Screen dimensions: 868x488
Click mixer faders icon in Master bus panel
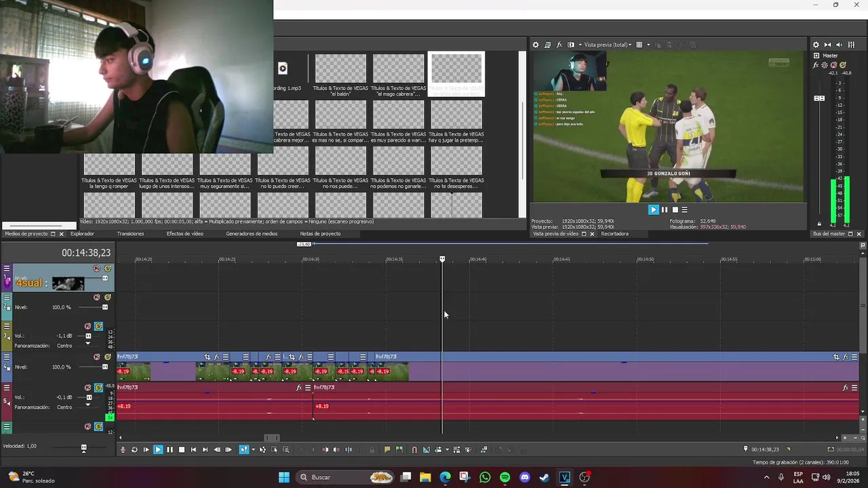click(851, 45)
